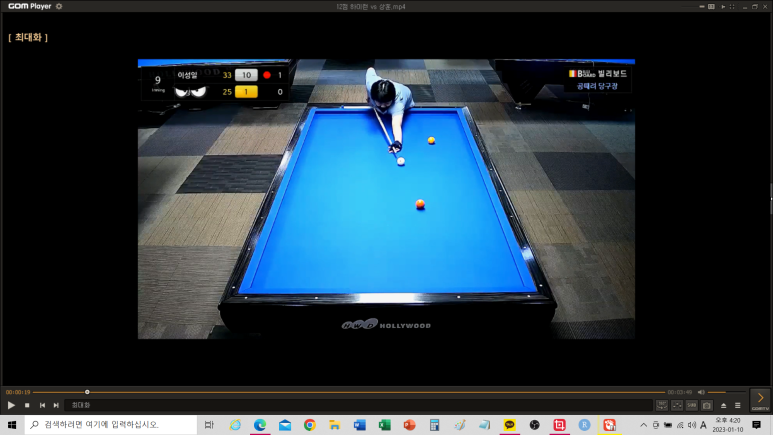The height and width of the screenshot is (435, 773).
Task: Open the 360 VR video mode button
Action: click(662, 405)
